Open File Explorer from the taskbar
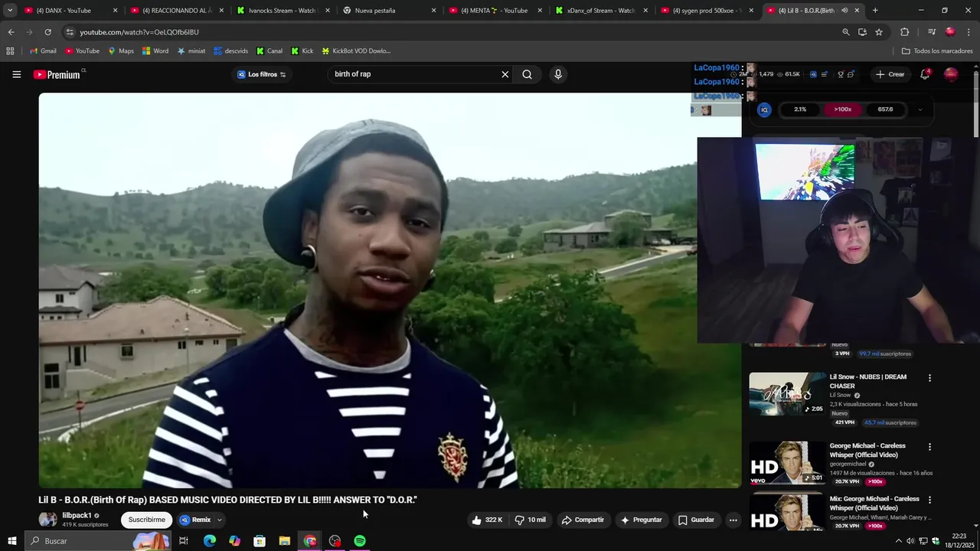980x551 pixels. (285, 541)
